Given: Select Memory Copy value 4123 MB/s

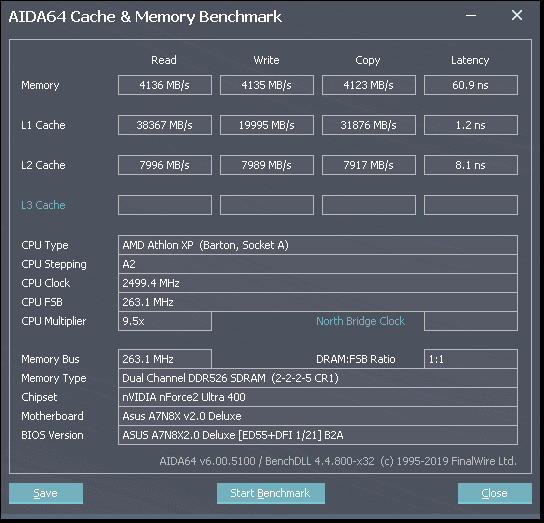Looking at the screenshot, I should click(x=369, y=85).
